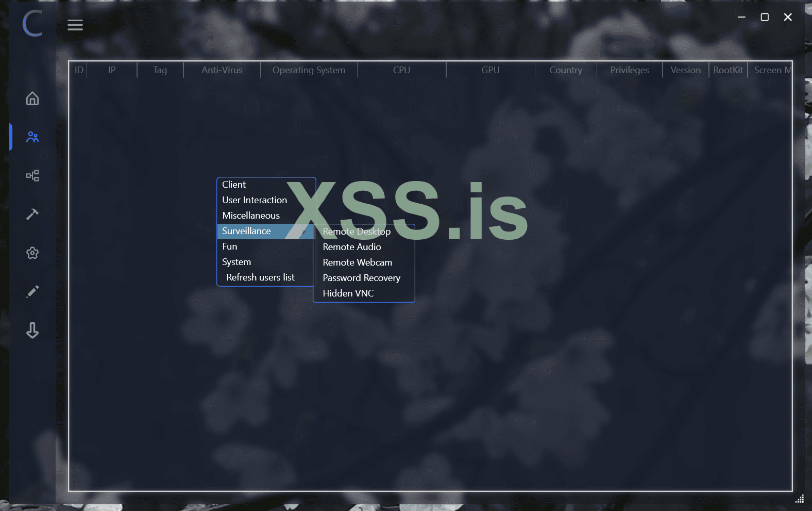Click the GPU column header
The image size is (812, 511).
(490, 70)
